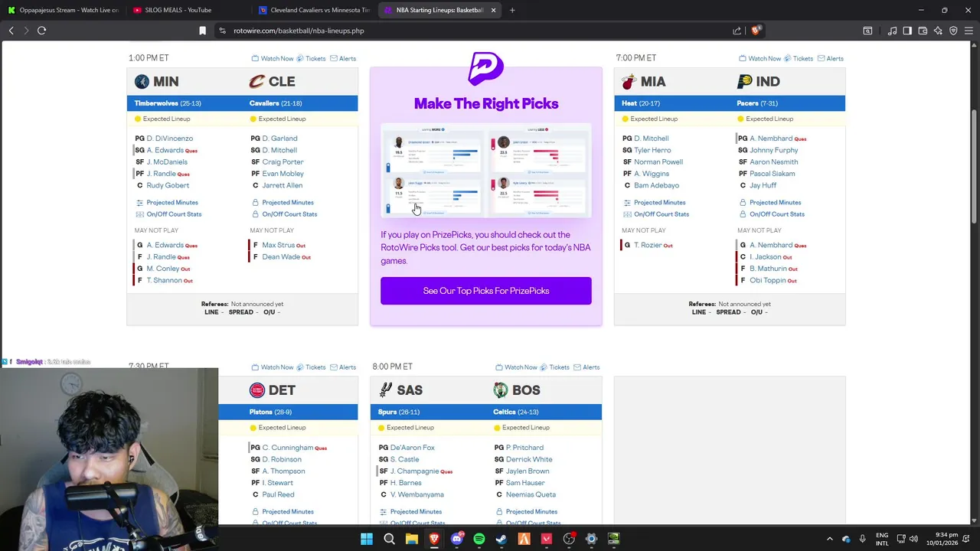
Task: Open player C. Cunningham
Action: pos(288,448)
